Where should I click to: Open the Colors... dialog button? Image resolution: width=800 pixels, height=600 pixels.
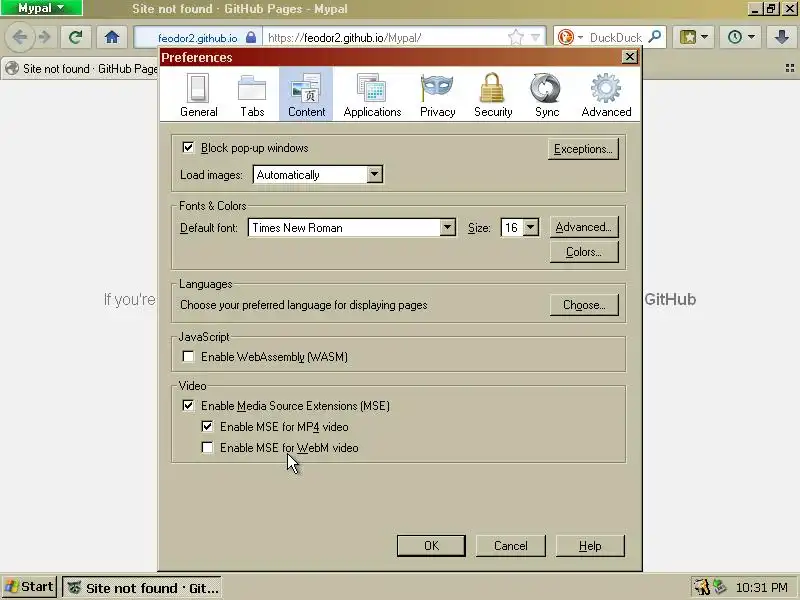[x=584, y=252]
